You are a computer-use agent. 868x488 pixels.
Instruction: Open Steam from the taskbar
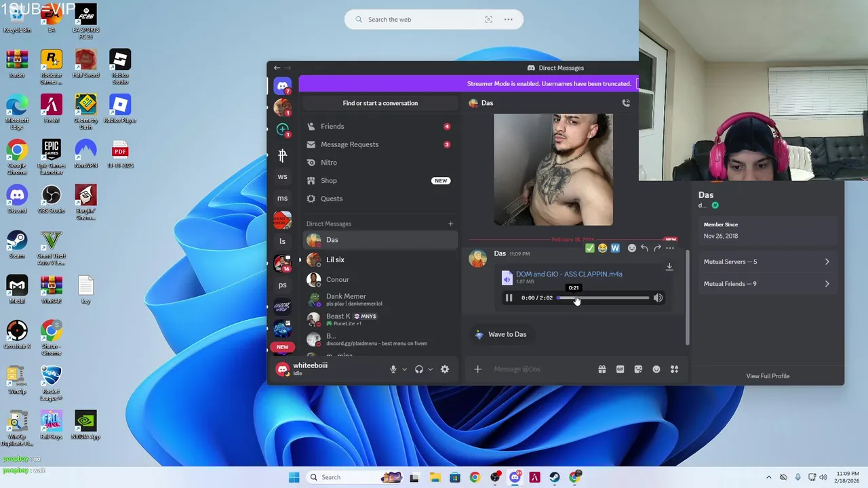[555, 477]
